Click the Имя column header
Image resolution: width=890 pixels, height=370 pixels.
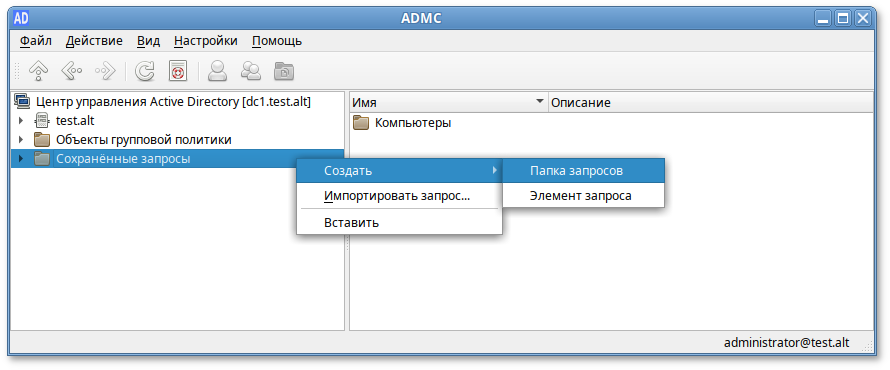point(449,103)
